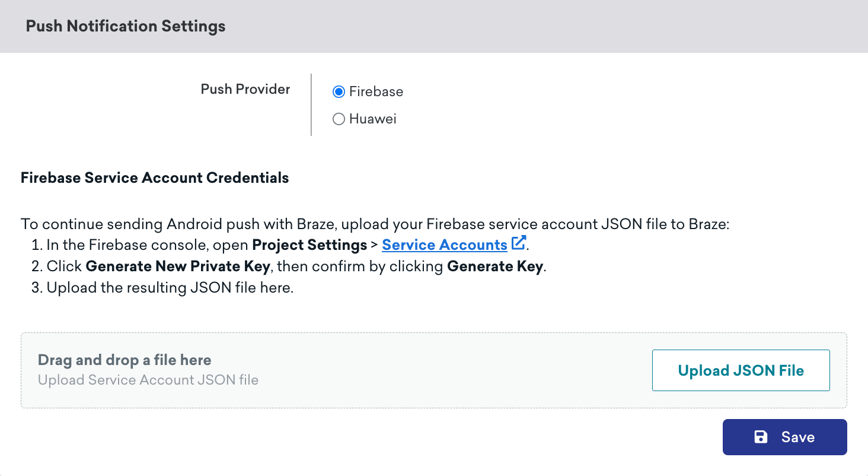Click the Upload Service Account JSON file subtext
This screenshot has width=868, height=476.
point(148,380)
